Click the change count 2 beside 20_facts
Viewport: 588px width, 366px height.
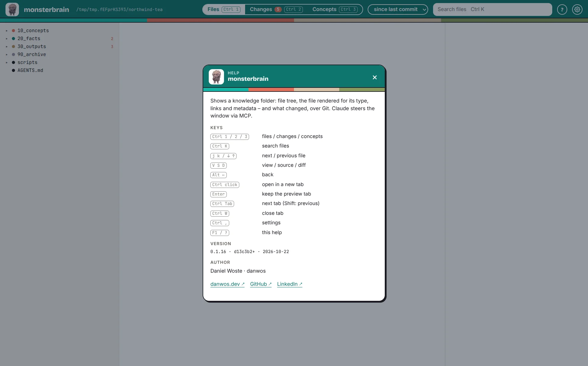[x=112, y=39]
